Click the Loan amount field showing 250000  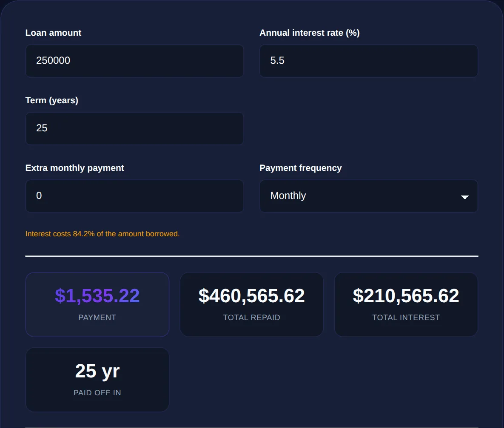pyautogui.click(x=134, y=61)
